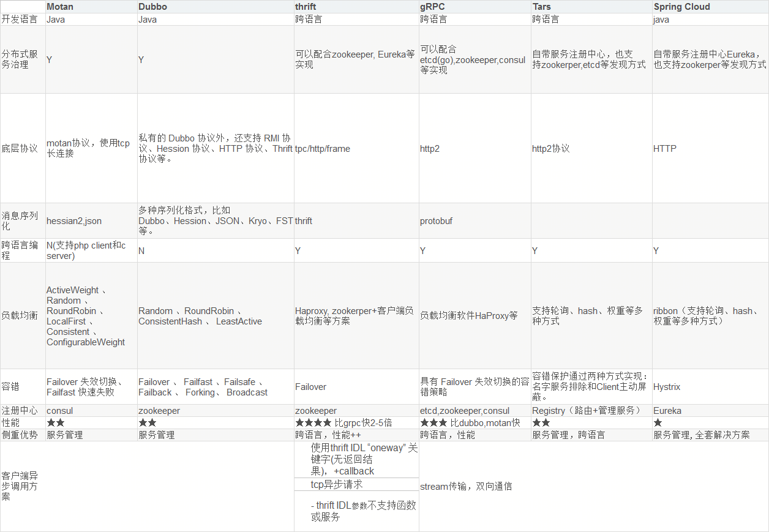
Task: Click the thrift '可以配合zookeeper, Eureka等实现' cell
Action: 355,59
